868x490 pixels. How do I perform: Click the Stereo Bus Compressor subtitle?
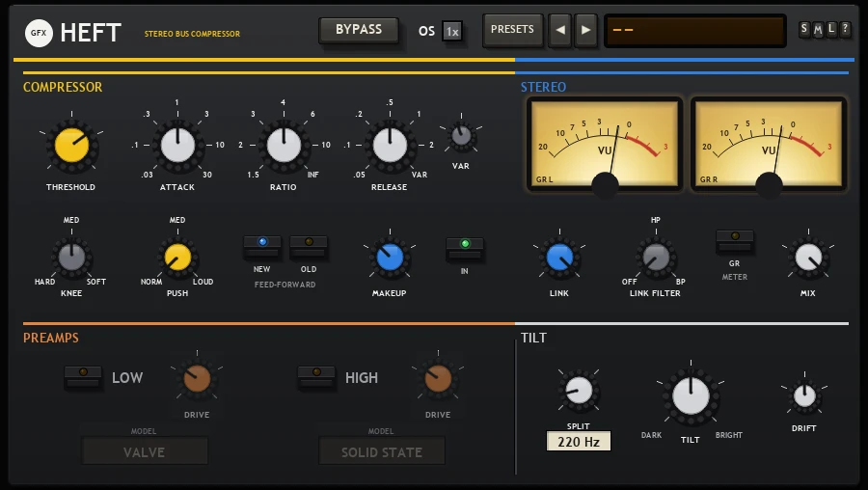(192, 34)
